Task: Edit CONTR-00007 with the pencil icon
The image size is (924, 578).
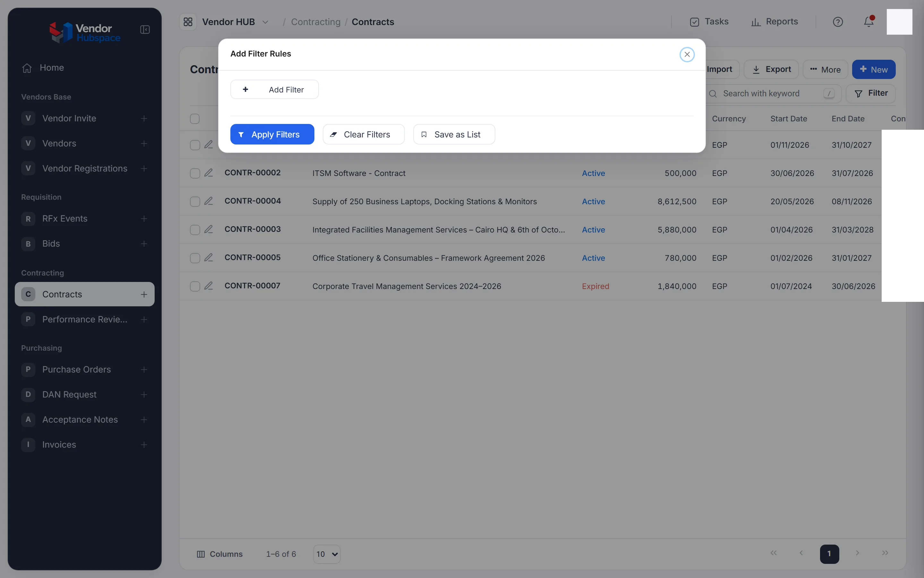Action: coord(209,286)
